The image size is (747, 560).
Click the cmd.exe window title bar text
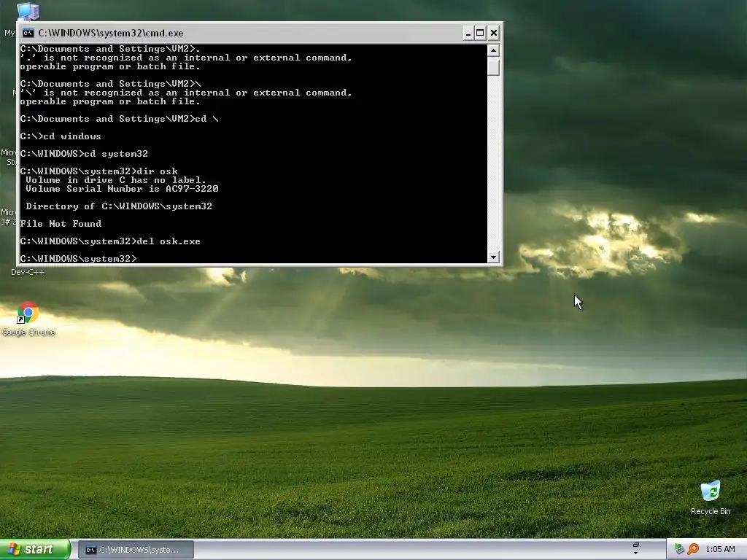[111, 33]
